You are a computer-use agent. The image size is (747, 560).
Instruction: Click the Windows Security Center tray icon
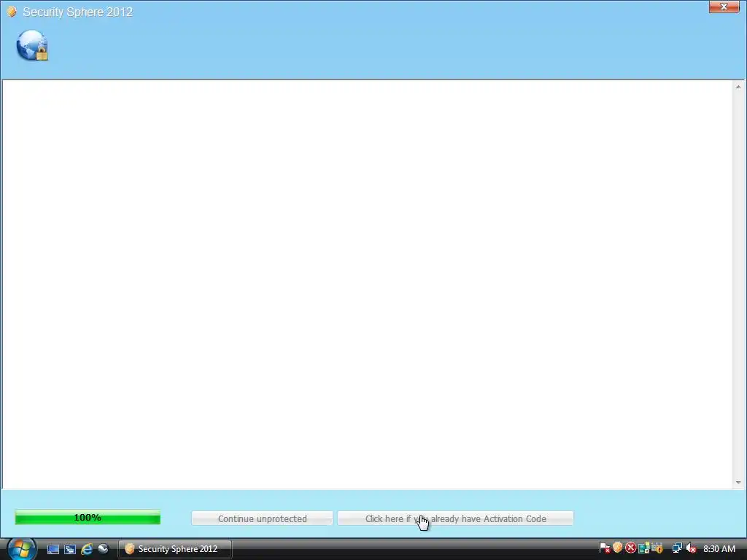644,548
